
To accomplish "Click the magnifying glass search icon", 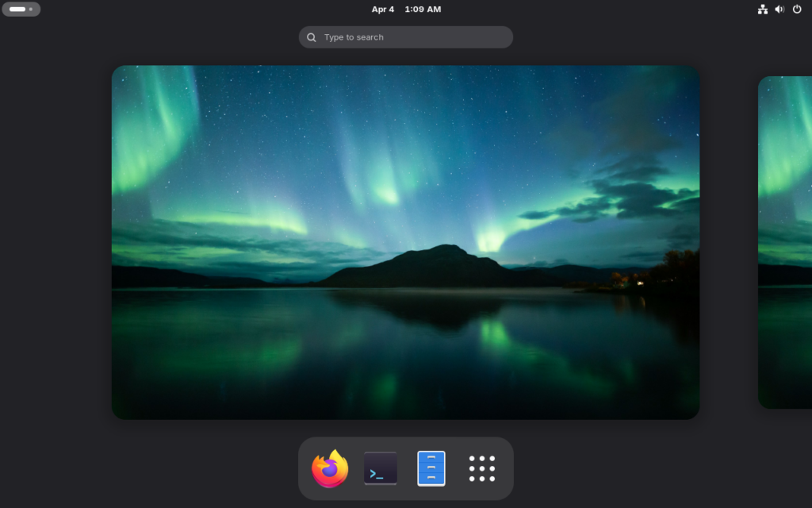I will (x=312, y=37).
